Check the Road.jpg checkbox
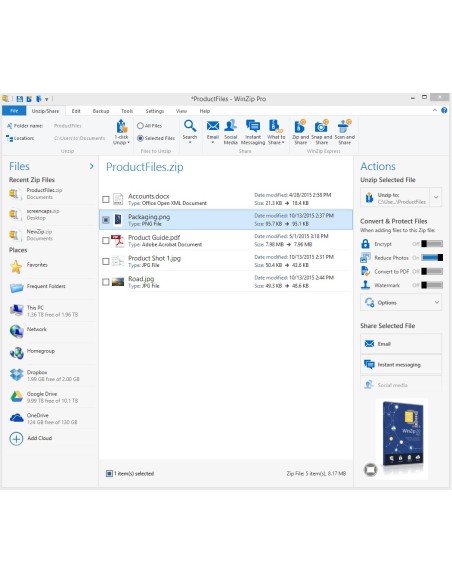 (106, 282)
